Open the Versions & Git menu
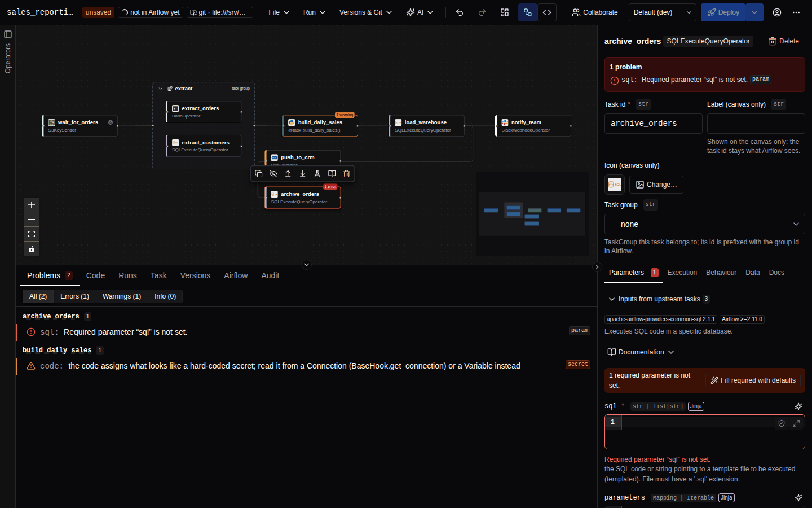 tap(365, 12)
